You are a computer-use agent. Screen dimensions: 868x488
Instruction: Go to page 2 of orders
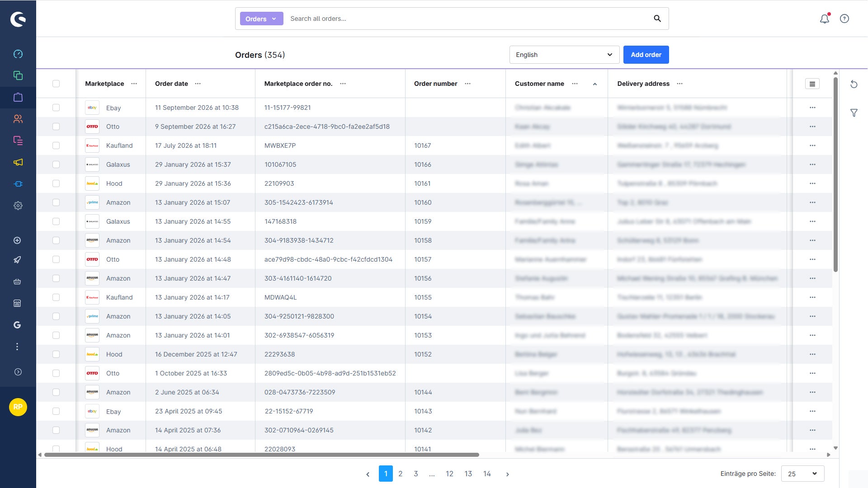tap(401, 474)
